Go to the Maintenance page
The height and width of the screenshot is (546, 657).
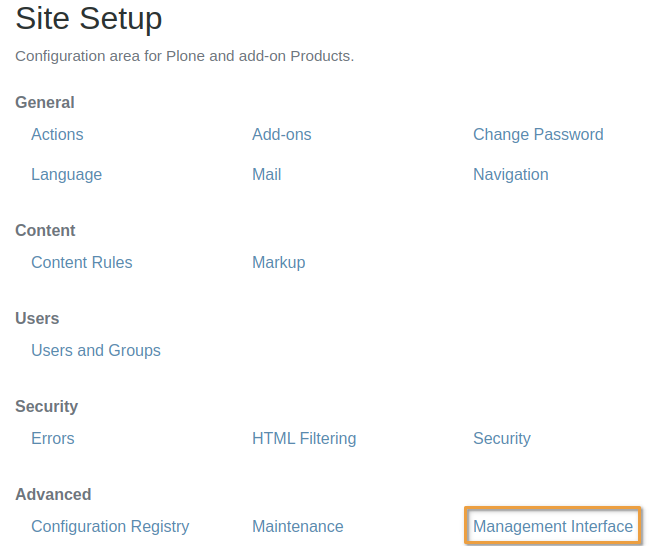click(297, 526)
